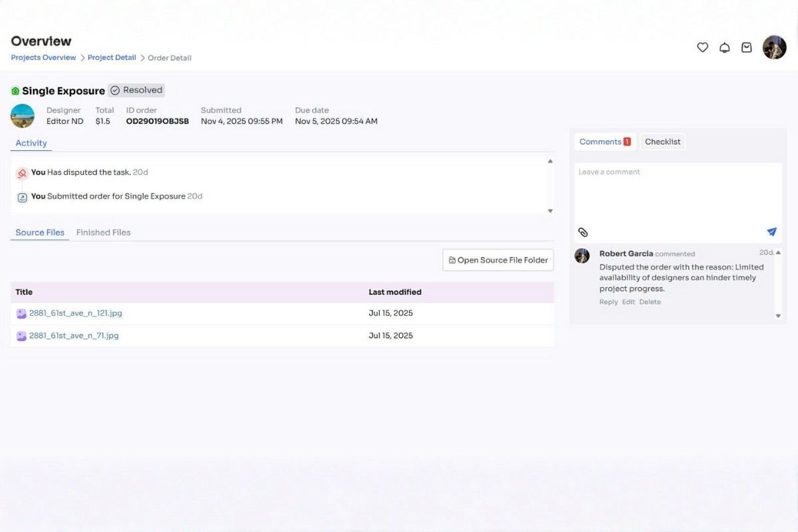Click Robert Garcia's avatar
This screenshot has width=798, height=532.
click(582, 255)
